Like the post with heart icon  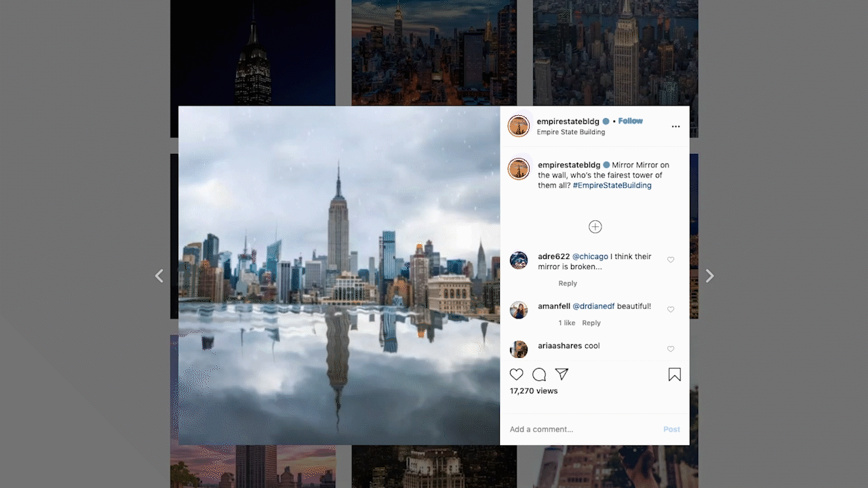517,374
